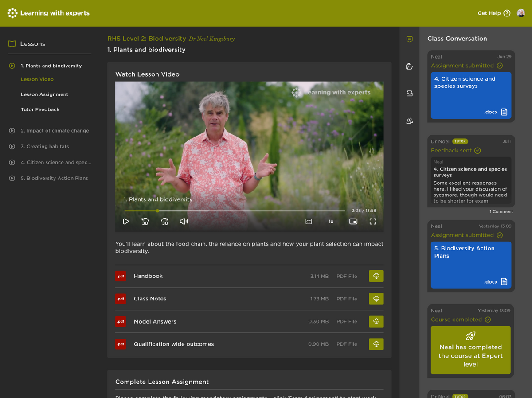The image size is (532, 398).
Task: Open Dr Noel feedback message card
Action: tap(471, 180)
